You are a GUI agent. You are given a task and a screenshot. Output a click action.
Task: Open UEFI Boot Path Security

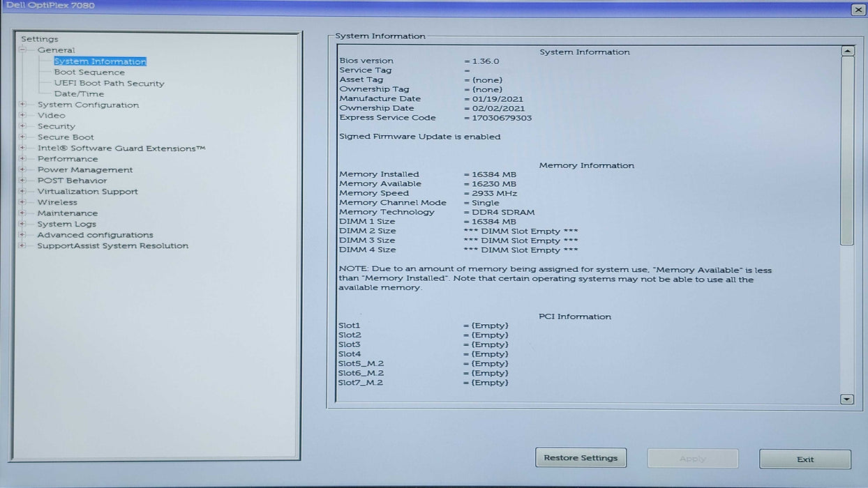pos(109,84)
